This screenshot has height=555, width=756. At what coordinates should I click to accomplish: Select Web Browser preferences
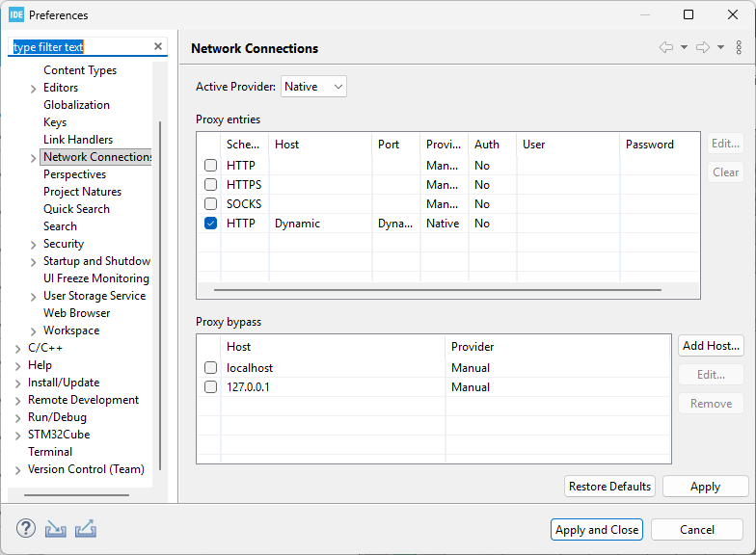pos(77,313)
